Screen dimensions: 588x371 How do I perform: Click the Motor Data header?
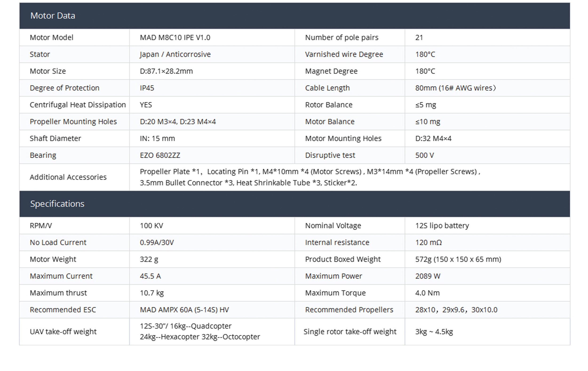(52, 16)
